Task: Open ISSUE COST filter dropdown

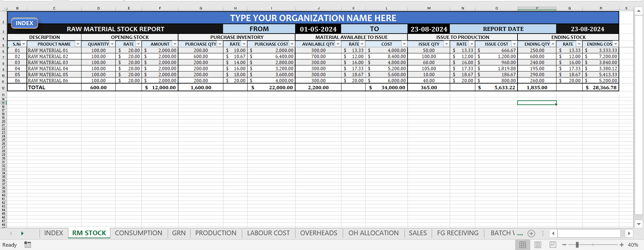Action: (514, 44)
